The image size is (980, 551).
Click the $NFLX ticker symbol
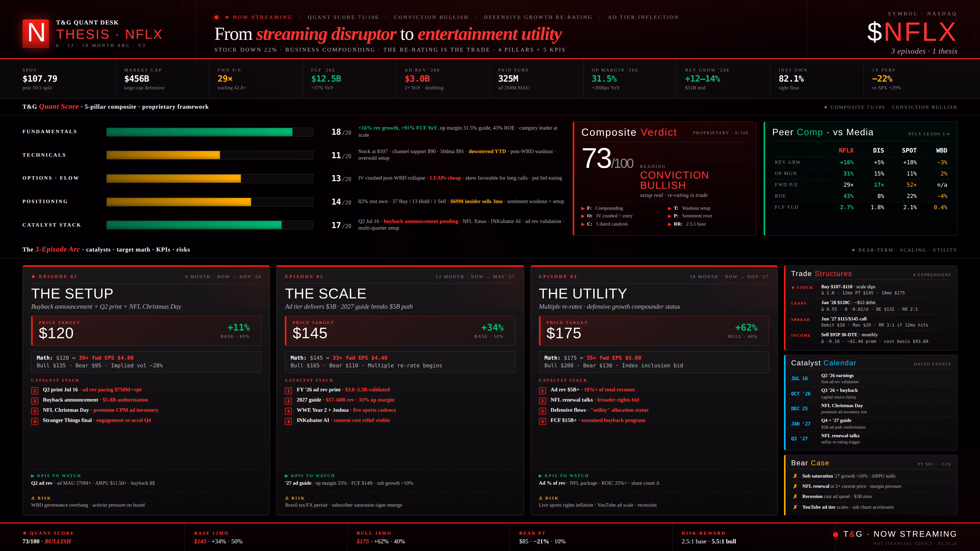[x=912, y=32]
